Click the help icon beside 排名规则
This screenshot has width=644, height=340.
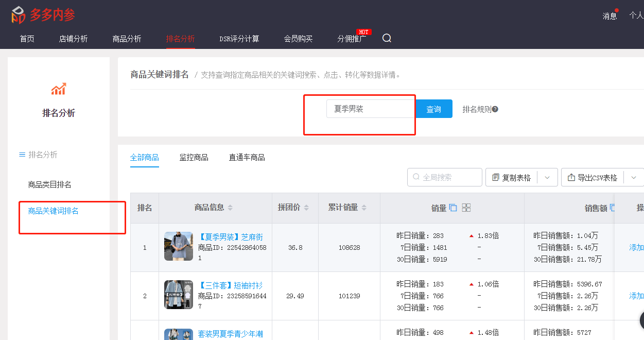click(495, 109)
